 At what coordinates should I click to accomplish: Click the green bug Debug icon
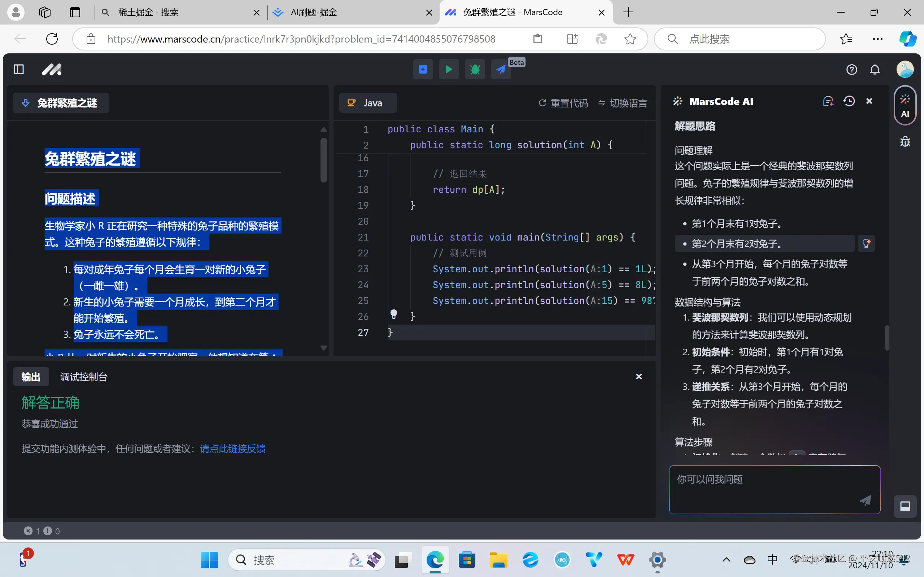475,70
